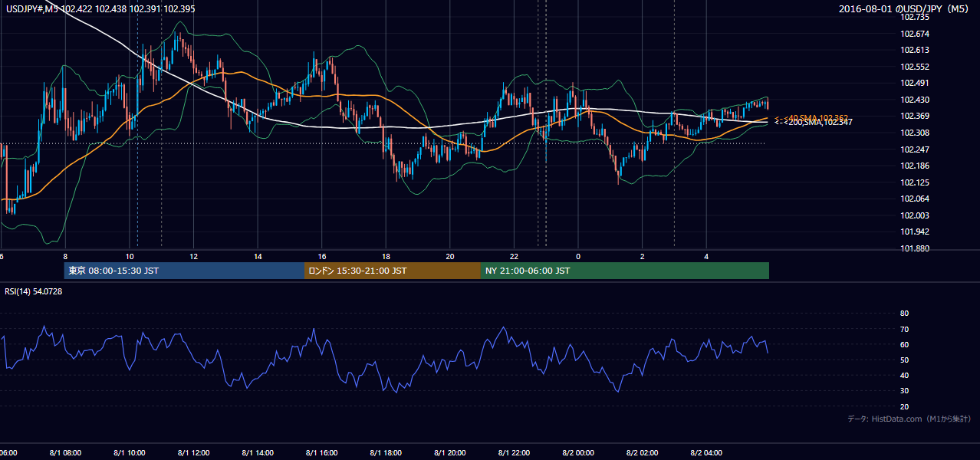Click the RSI scale value 40
The image size is (980, 460).
coord(904,376)
